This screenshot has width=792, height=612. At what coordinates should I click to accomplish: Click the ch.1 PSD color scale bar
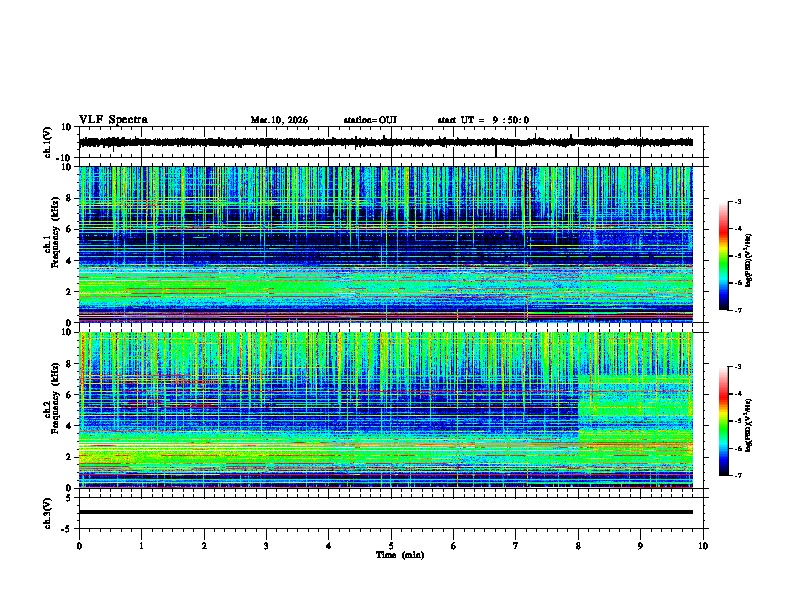click(x=724, y=256)
